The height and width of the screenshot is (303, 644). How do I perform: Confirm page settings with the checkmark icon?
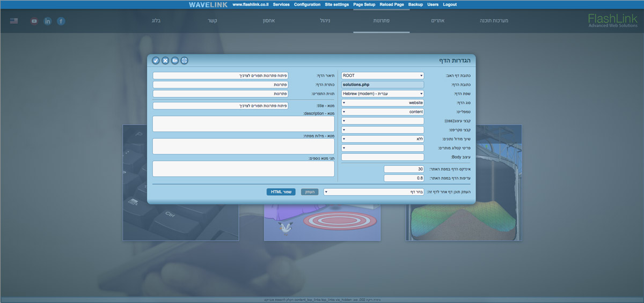(156, 61)
